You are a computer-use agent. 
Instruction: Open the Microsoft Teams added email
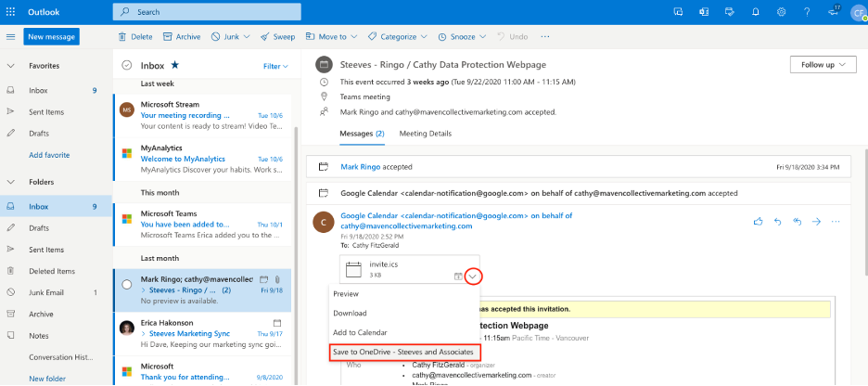[202, 225]
